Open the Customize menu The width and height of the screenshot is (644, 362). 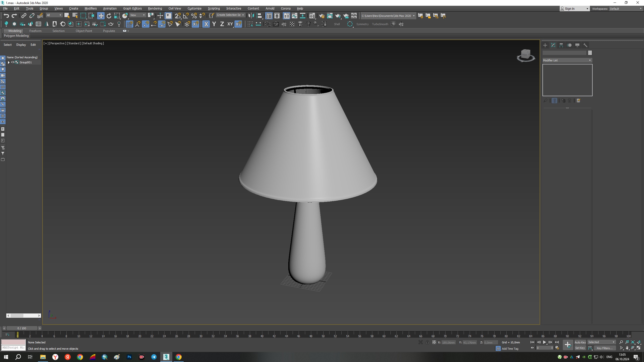[194, 9]
